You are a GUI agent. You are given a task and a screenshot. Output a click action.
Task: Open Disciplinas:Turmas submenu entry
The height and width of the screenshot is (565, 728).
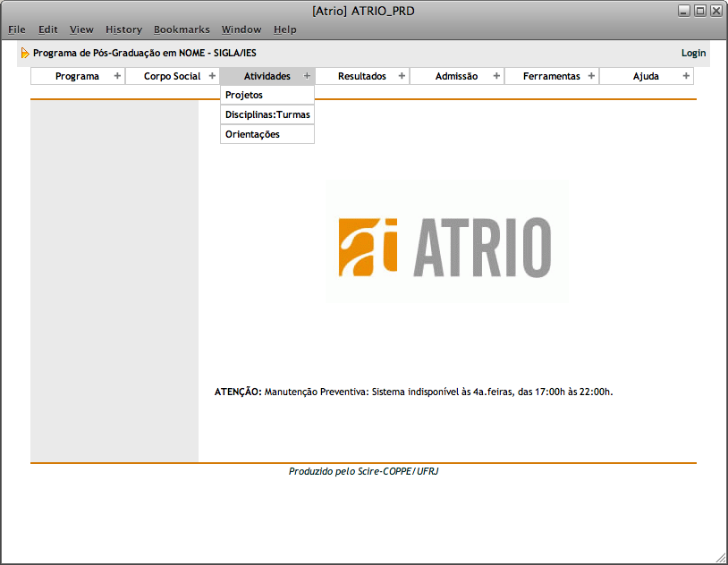(x=267, y=114)
